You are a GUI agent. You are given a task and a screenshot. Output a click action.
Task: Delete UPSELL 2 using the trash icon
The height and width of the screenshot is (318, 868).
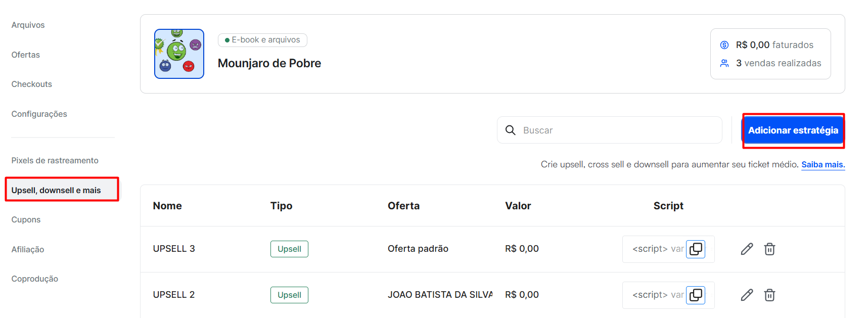click(769, 295)
